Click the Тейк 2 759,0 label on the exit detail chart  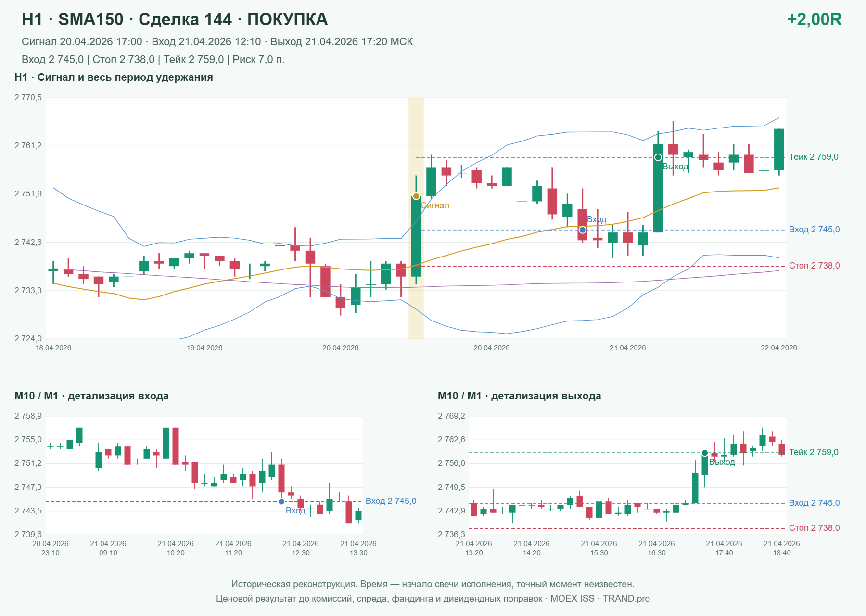814,452
